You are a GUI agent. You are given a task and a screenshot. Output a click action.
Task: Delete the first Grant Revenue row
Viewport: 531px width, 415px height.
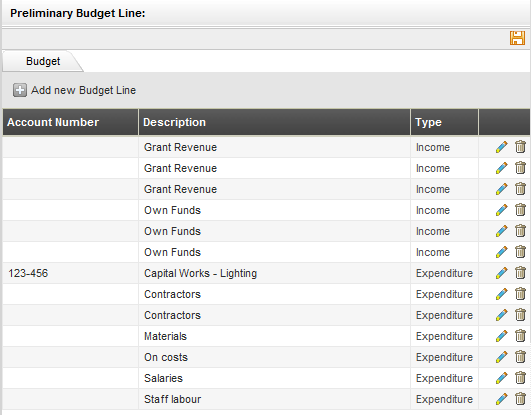[520, 147]
